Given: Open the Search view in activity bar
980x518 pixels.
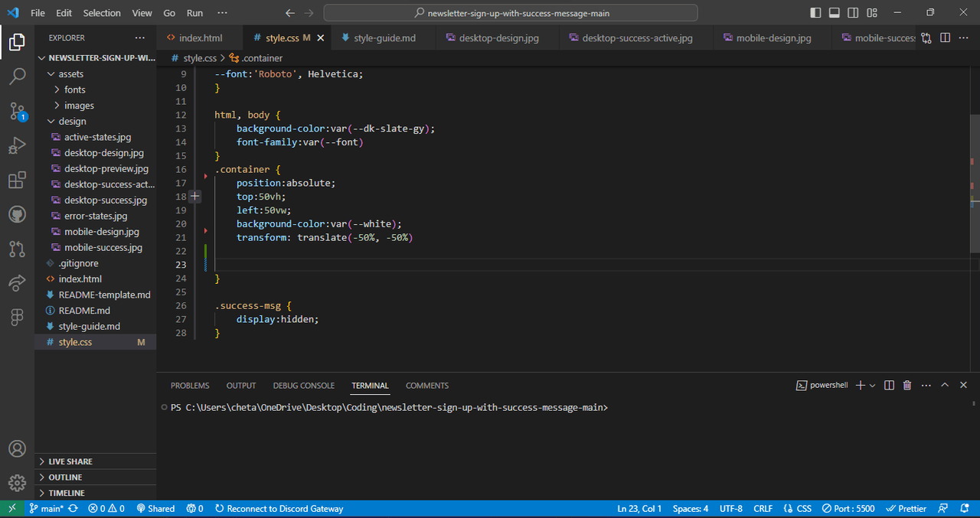Looking at the screenshot, I should (17, 76).
